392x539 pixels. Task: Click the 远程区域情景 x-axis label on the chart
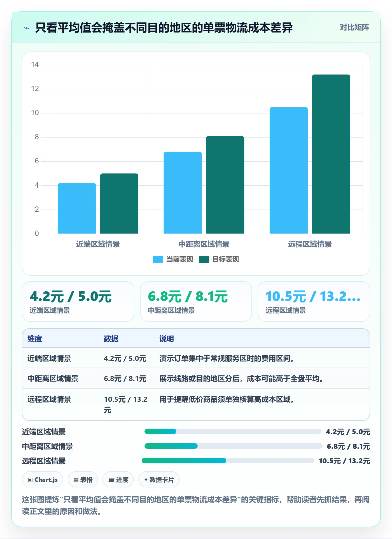(x=310, y=244)
